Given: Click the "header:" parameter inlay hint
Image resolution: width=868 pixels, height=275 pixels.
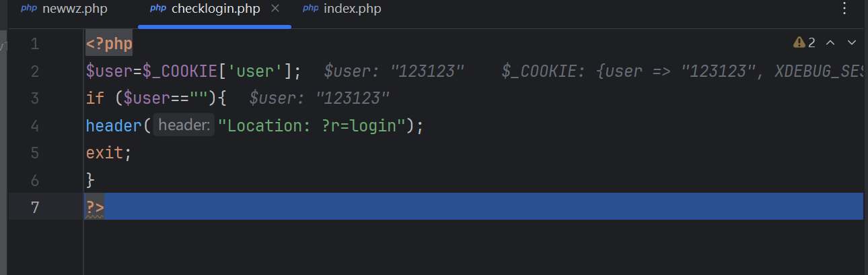Looking at the screenshot, I should tap(184, 125).
